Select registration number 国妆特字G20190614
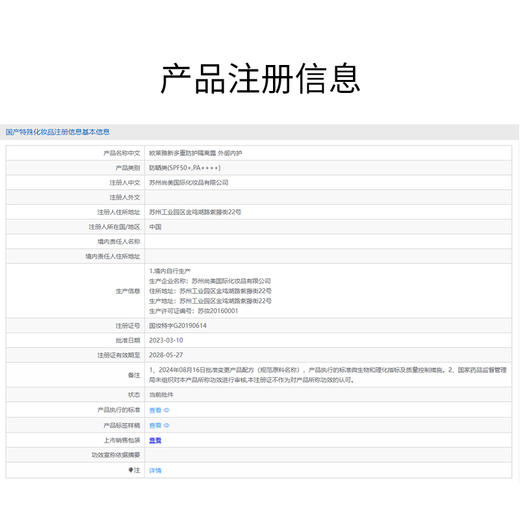 click(178, 325)
